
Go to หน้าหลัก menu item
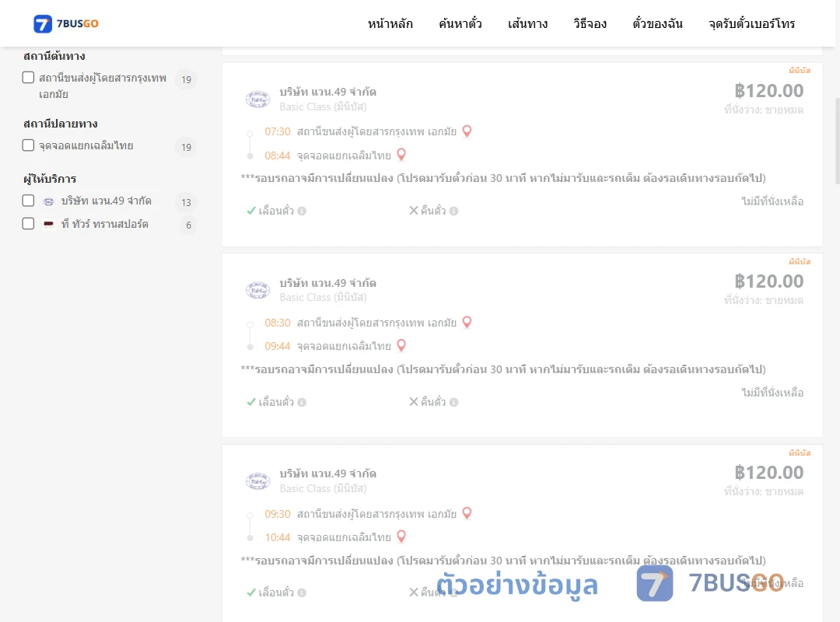[x=390, y=23]
